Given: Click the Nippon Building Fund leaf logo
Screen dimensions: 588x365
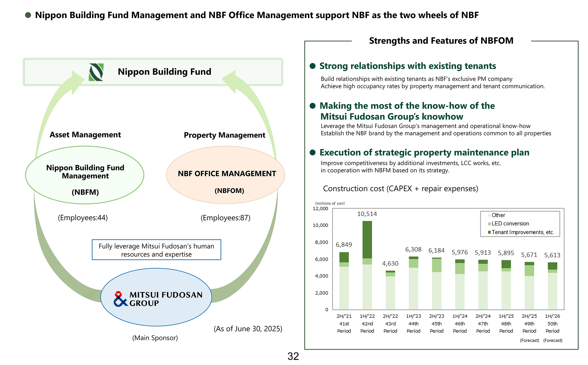Looking at the screenshot, I should [x=96, y=72].
